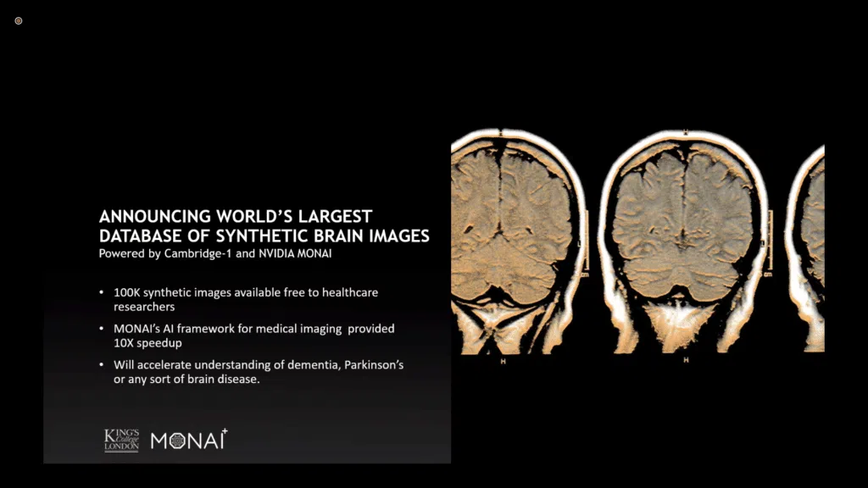Click the bullet dot before 'Will accelerate understanding'
This screenshot has width=868, height=488.
(x=102, y=364)
